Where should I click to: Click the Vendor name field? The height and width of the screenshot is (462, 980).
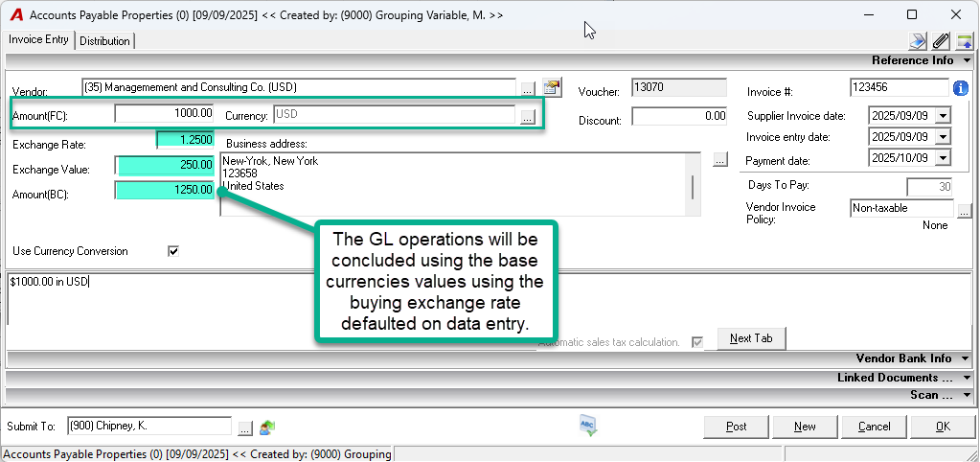click(300, 87)
